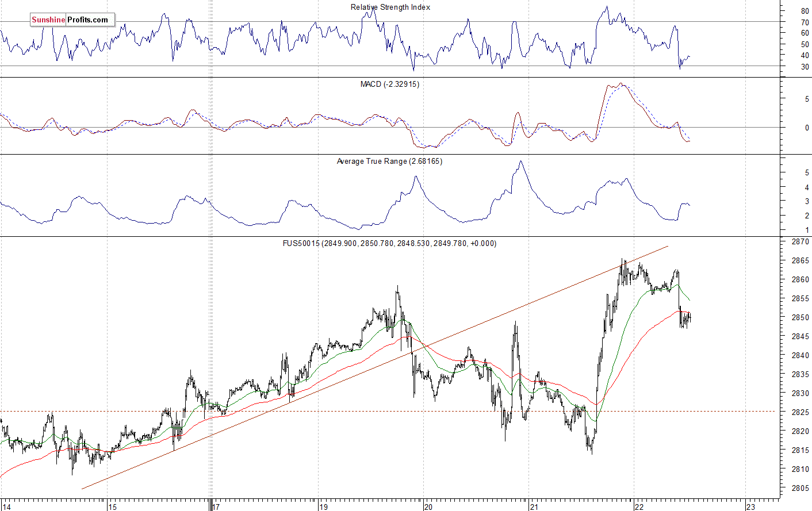Screen dimensions: 812x511
Task: Click the RSI axis value 30
Action: pyautogui.click(x=805, y=67)
